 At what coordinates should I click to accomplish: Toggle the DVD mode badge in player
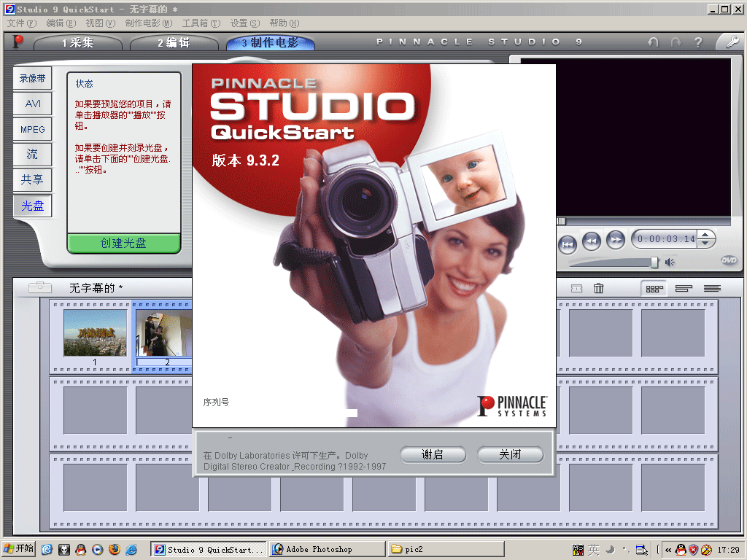click(x=729, y=260)
